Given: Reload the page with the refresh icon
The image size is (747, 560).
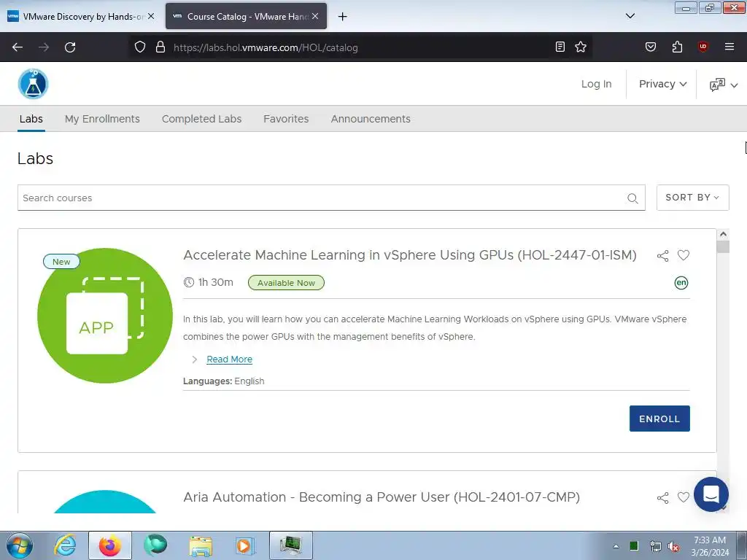Looking at the screenshot, I should click(x=70, y=47).
